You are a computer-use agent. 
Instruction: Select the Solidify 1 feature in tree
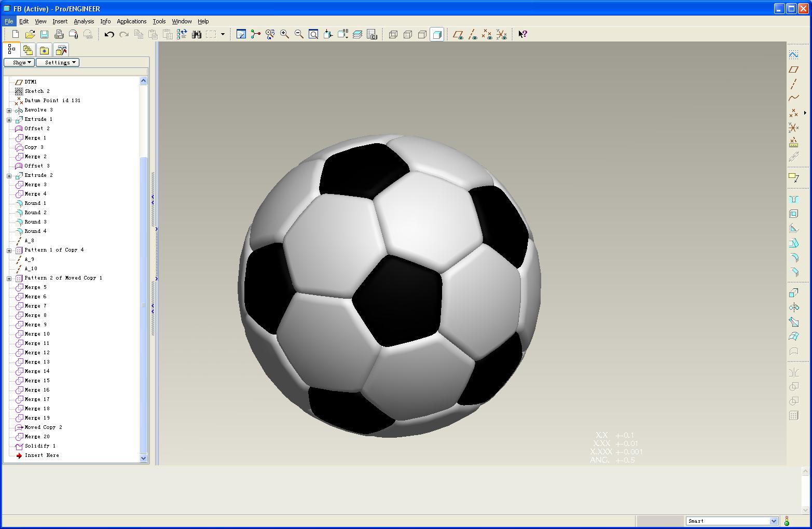click(40, 446)
